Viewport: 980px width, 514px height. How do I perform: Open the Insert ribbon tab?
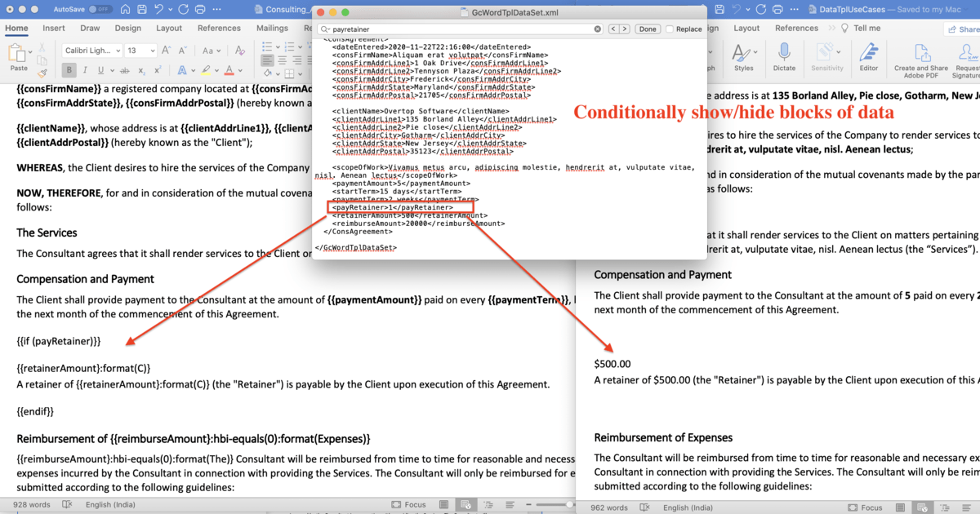click(53, 27)
